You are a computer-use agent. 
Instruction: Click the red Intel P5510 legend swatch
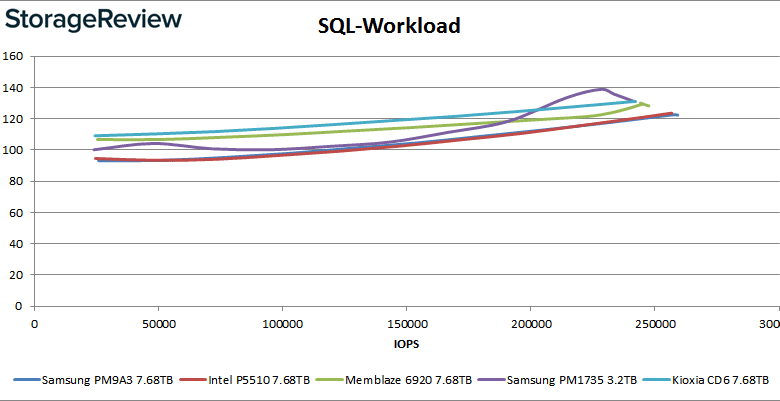193,380
